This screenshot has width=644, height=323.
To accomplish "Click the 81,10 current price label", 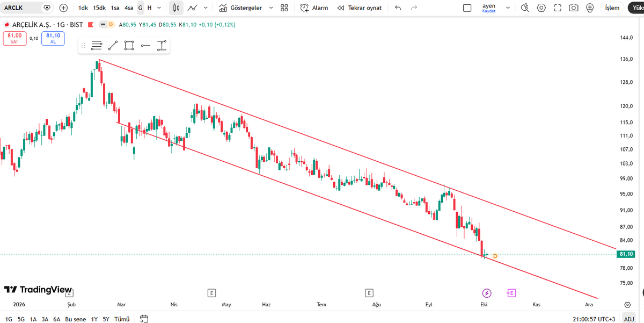I will point(627,254).
